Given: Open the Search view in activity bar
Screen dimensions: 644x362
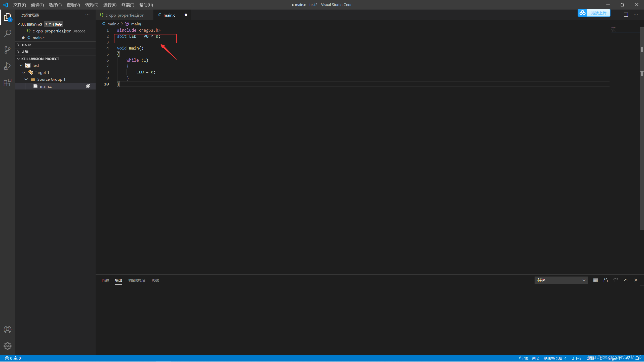Looking at the screenshot, I should 8,33.
